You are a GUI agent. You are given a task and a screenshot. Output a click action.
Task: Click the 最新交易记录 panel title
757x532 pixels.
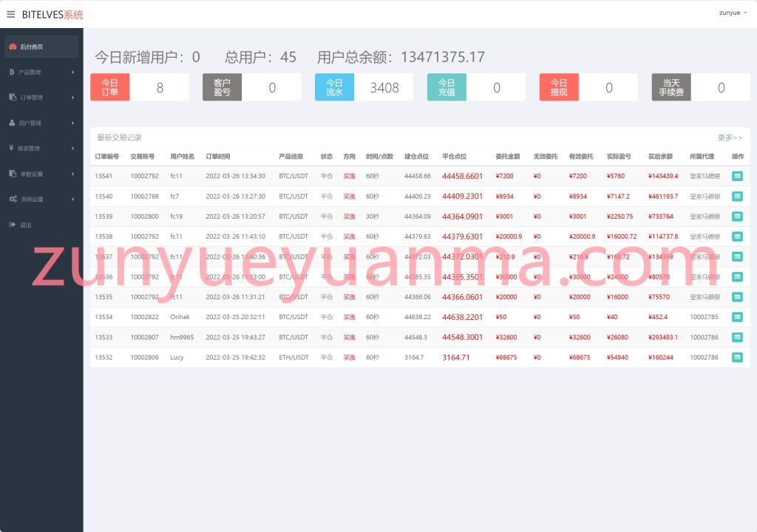[119, 137]
